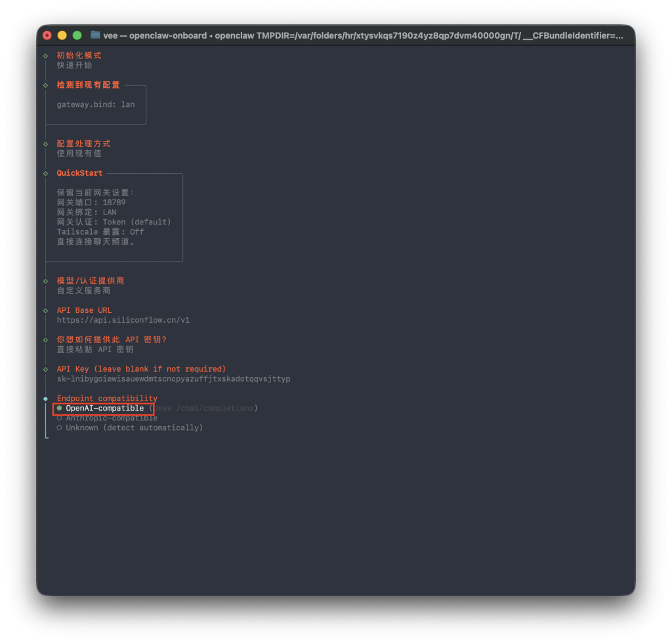Select the OpenAI-compatible option
This screenshot has height=644, width=672.
pos(104,409)
